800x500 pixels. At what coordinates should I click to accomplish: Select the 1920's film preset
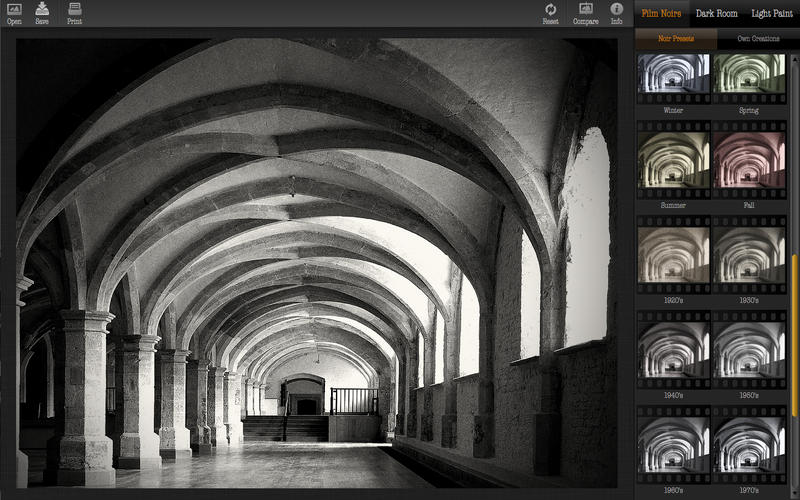pos(674,255)
